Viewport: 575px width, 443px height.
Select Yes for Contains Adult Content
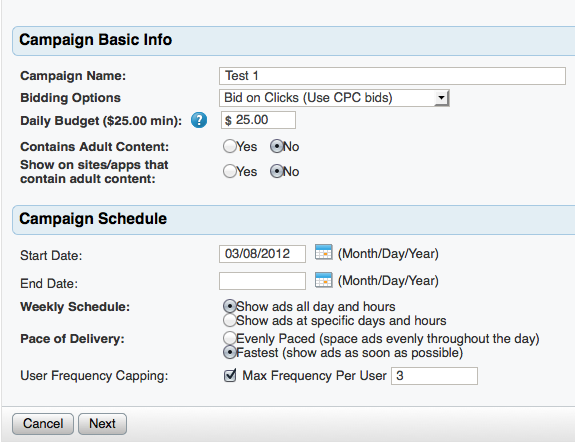(230, 146)
